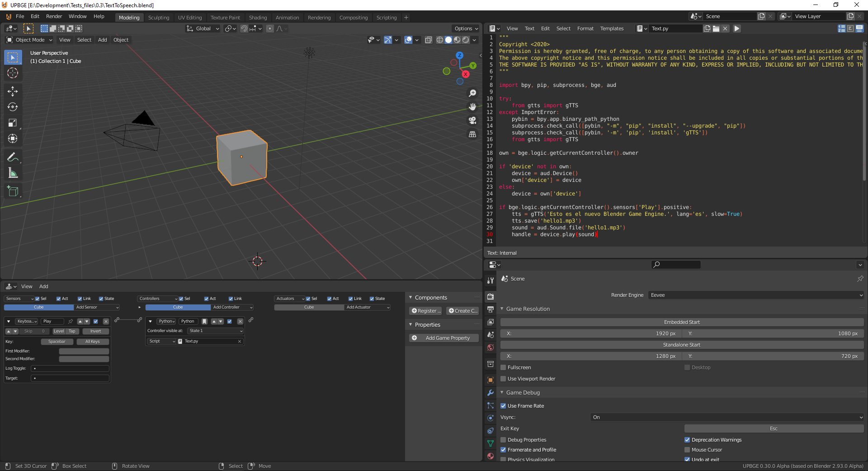Activate the Move tool
The height and width of the screenshot is (471, 868).
13,91
